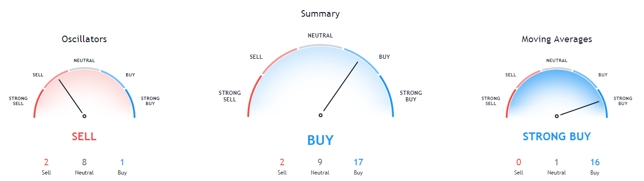Click Summary Neutral count of 9
Viewport: 644px width, 181px height.
[x=320, y=162]
